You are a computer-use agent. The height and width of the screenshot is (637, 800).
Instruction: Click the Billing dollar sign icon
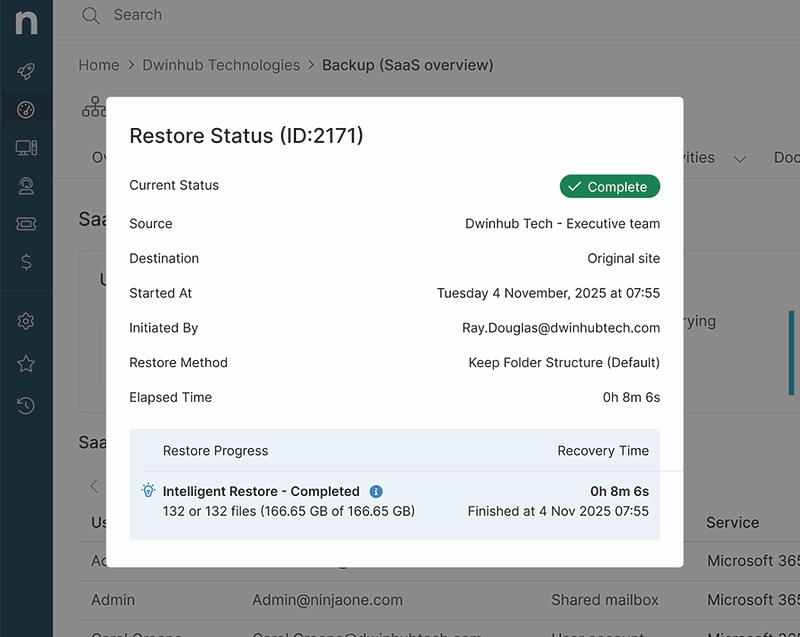tap(26, 263)
